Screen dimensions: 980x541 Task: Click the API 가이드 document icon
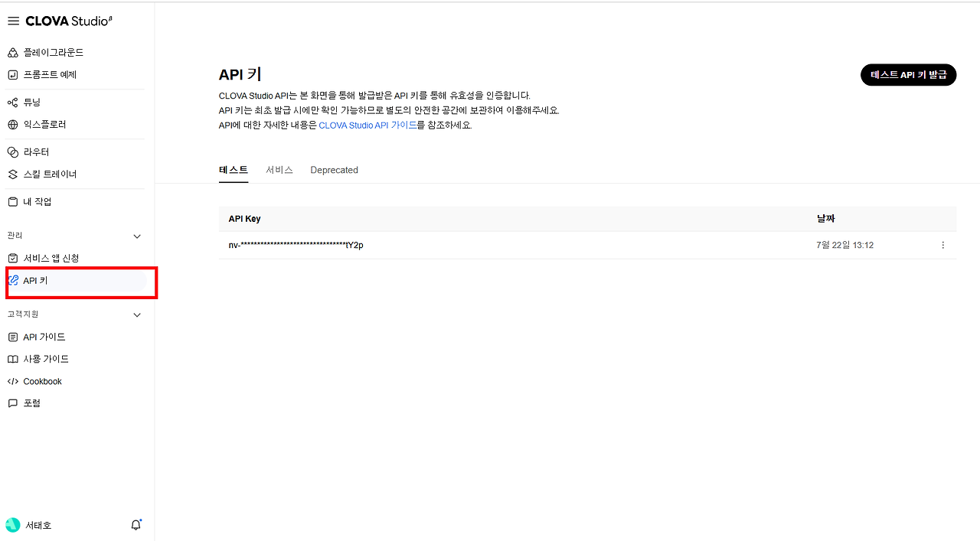pos(12,337)
